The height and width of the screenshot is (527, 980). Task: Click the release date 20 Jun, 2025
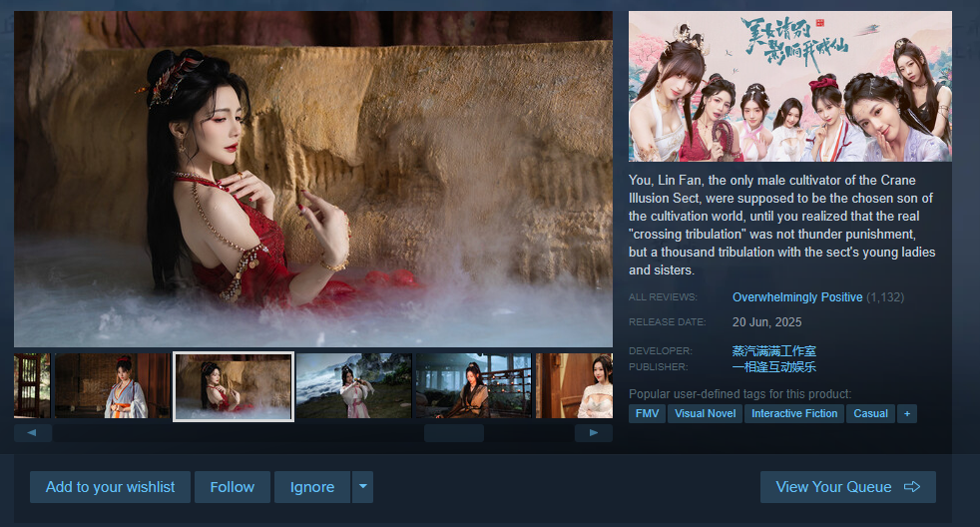(766, 322)
